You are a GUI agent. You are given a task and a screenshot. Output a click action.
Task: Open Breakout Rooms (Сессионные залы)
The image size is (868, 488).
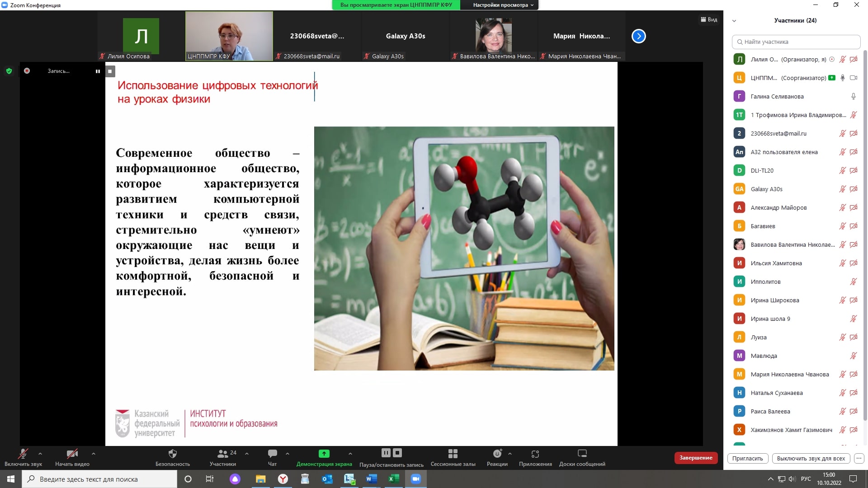[x=453, y=454]
